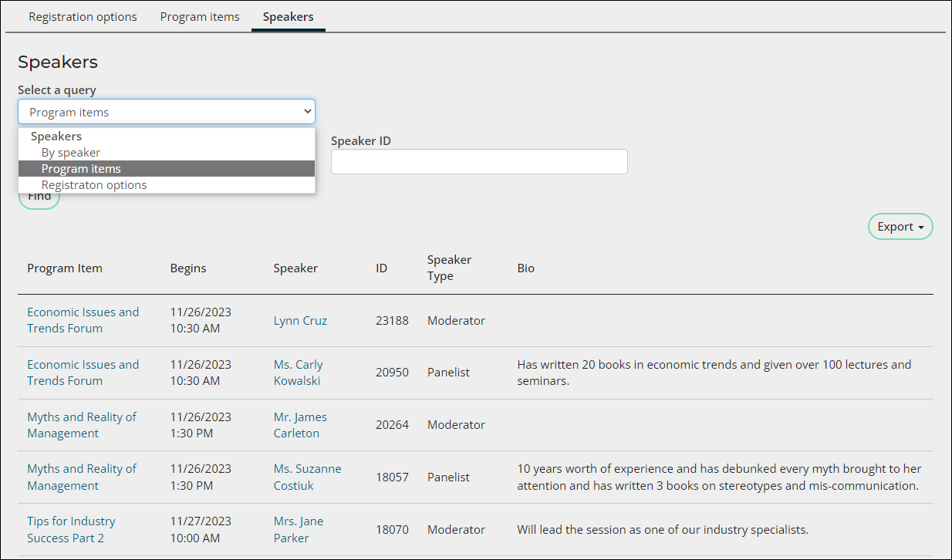Choose 'Registraton options' in the query list
The width and height of the screenshot is (952, 560).
tap(167, 185)
